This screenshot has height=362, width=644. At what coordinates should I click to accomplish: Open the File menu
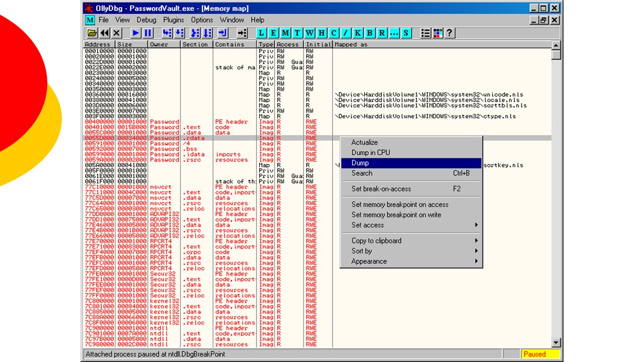104,20
